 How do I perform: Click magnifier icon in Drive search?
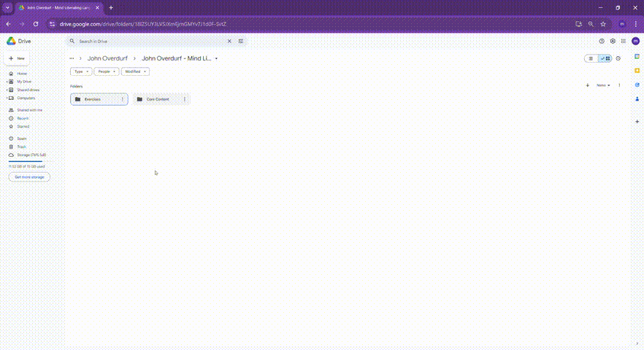point(72,41)
